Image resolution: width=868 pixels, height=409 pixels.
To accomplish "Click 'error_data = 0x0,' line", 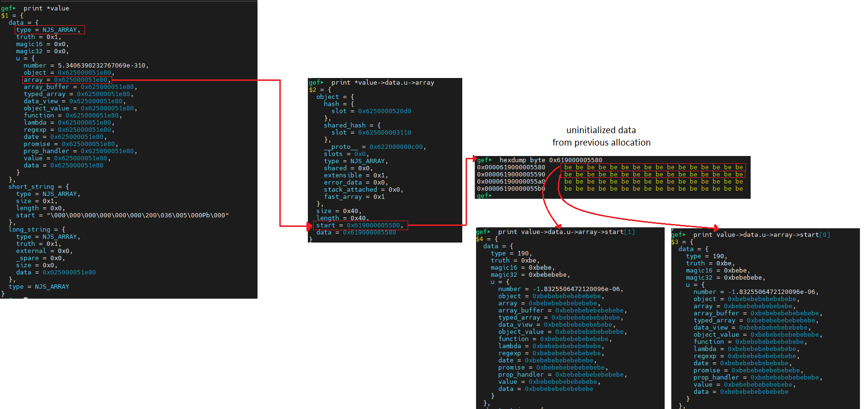I will (356, 182).
